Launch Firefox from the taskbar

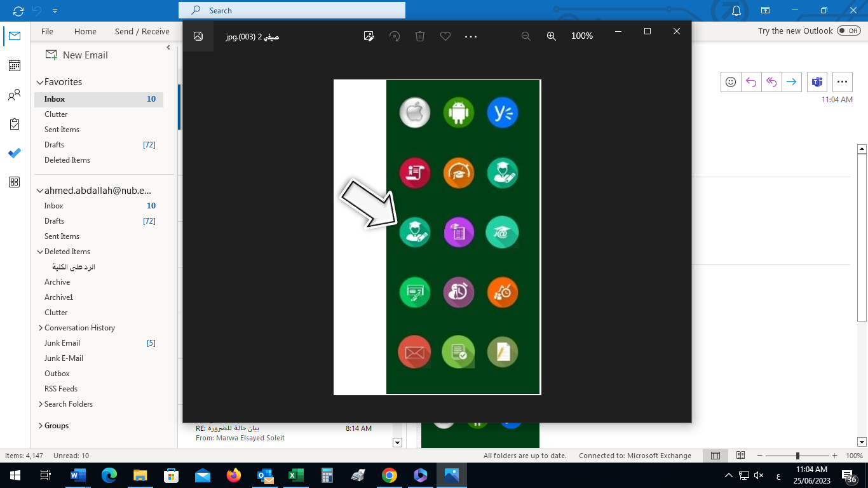tap(234, 475)
